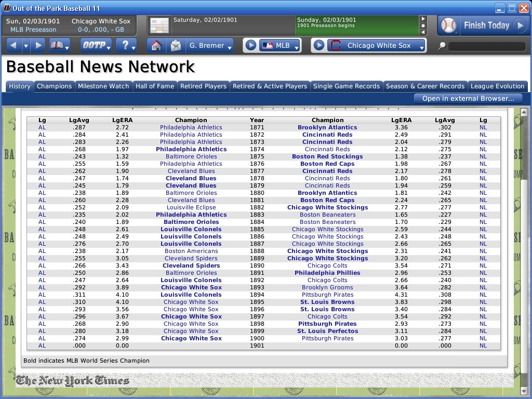532x399 pixels.
Task: Go to the home screen icon
Action: click(156, 45)
